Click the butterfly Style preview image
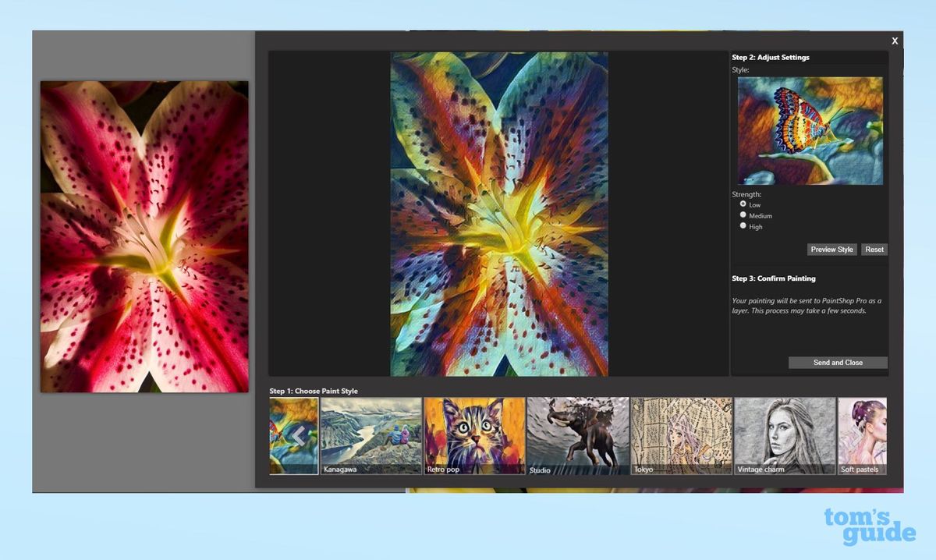The width and height of the screenshot is (936, 560). [x=810, y=130]
